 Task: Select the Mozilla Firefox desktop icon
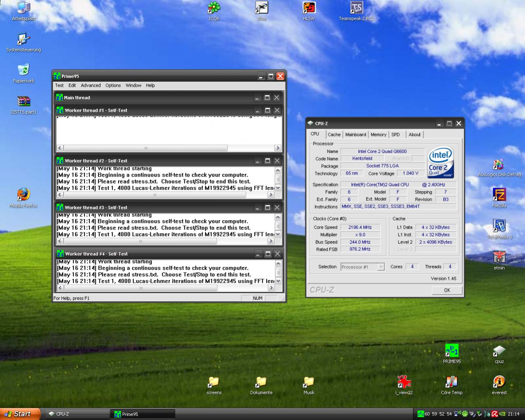[x=23, y=195]
